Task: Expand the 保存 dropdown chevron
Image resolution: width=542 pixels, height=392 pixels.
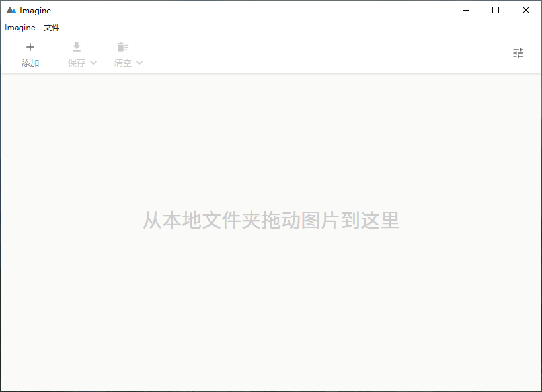Action: 93,63
